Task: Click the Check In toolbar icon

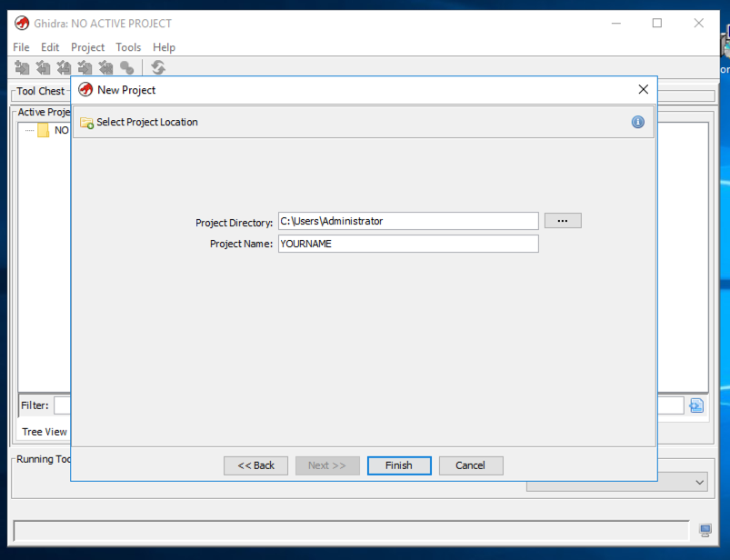Action: click(85, 67)
